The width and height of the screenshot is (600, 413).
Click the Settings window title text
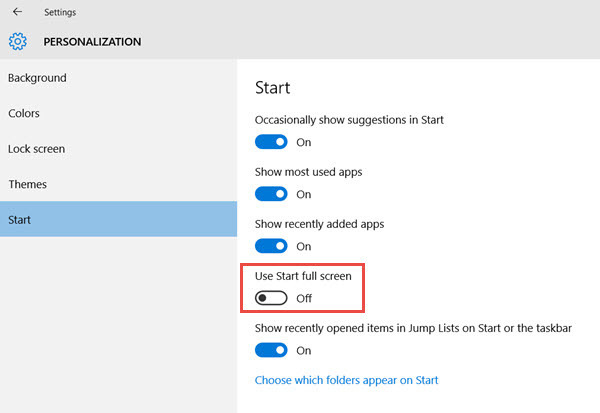coord(60,12)
